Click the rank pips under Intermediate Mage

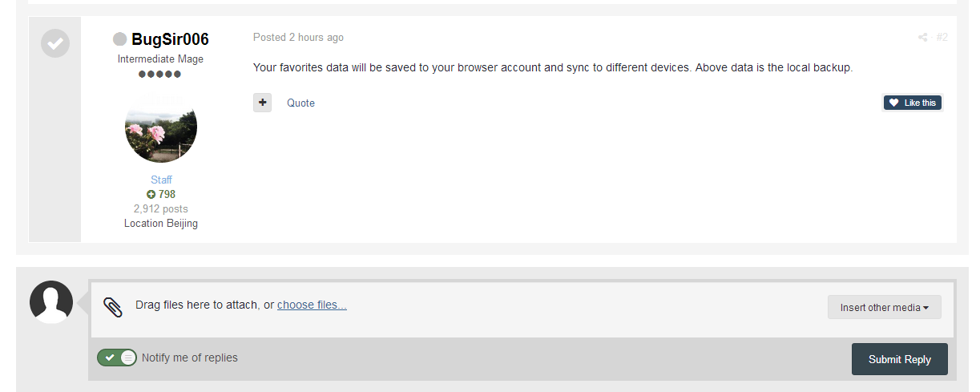tap(160, 74)
